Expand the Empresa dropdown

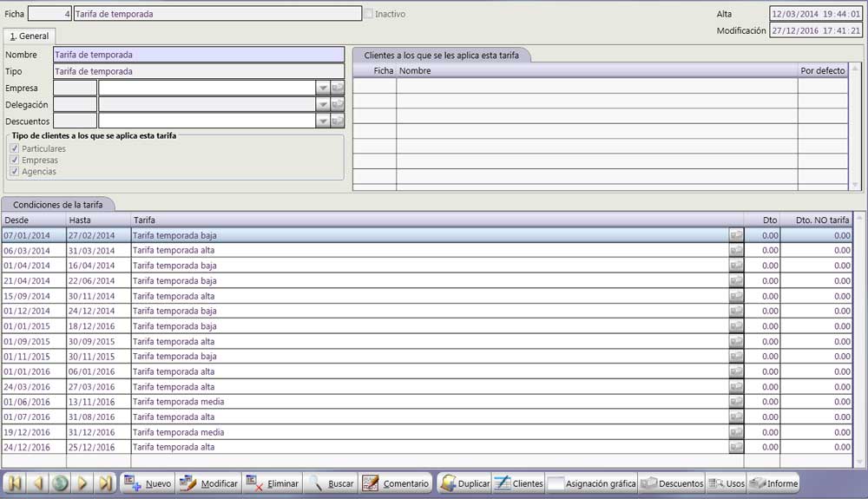click(323, 88)
